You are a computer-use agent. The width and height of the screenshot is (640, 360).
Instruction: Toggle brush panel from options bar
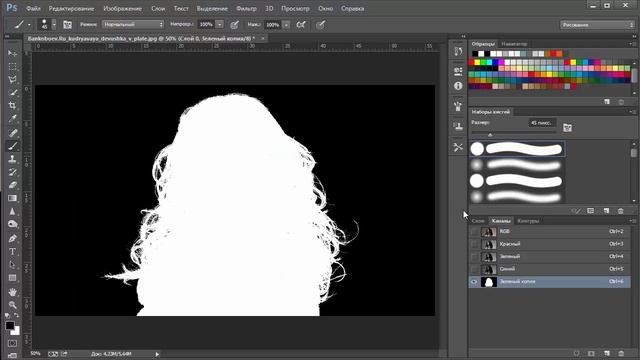click(x=67, y=25)
